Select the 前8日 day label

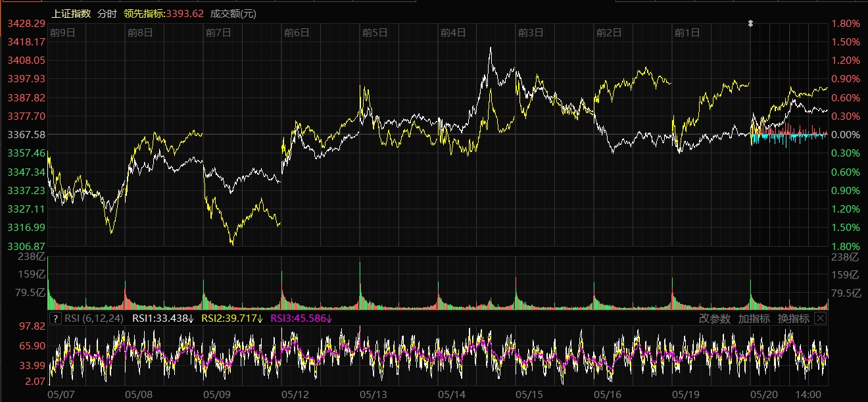141,32
